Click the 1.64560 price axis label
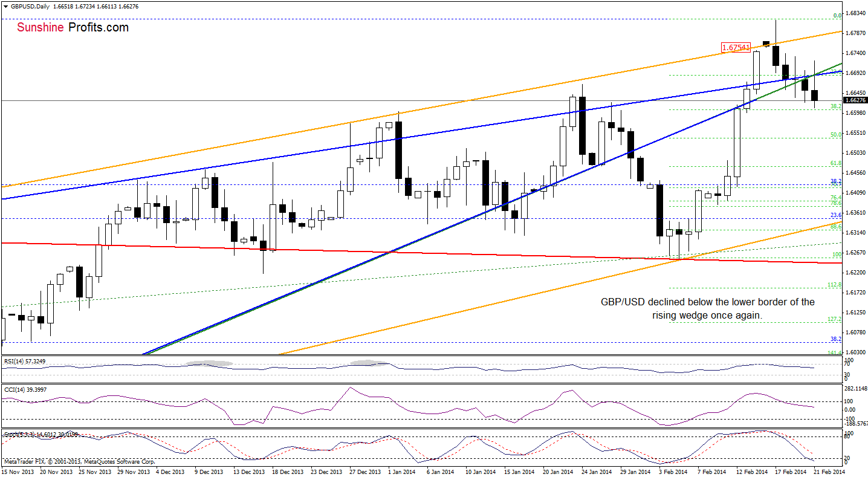Image resolution: width=868 pixels, height=477 pixels. coord(857,173)
